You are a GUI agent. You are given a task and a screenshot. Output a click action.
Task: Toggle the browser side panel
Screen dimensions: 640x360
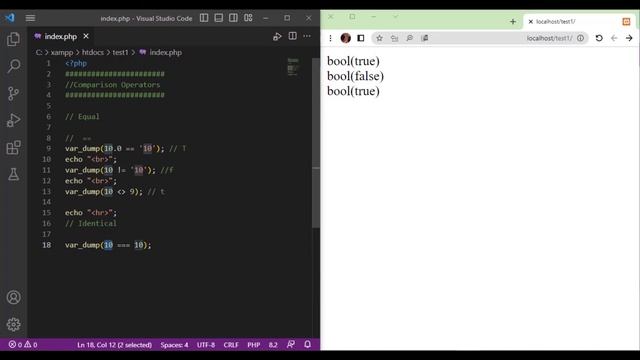point(361,38)
